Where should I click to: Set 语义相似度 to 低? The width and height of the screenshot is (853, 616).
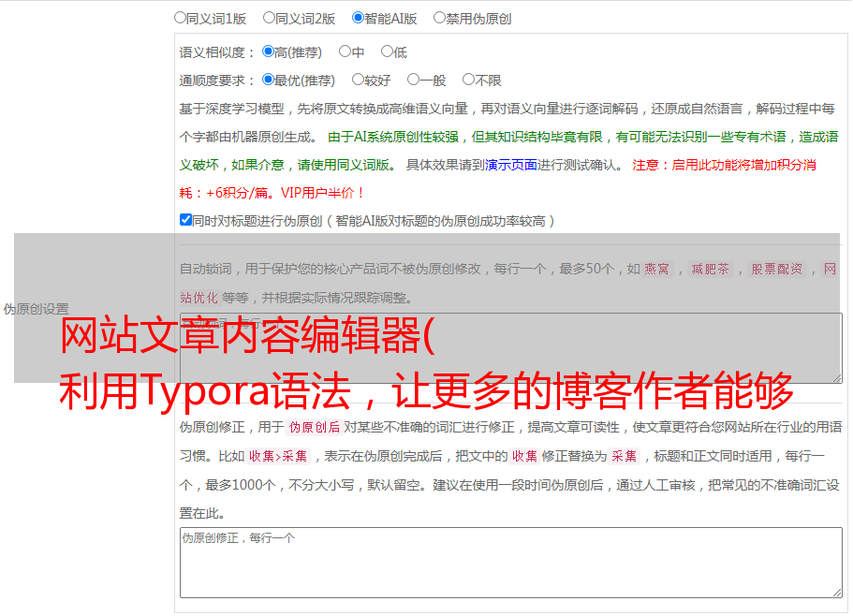pyautogui.click(x=387, y=51)
